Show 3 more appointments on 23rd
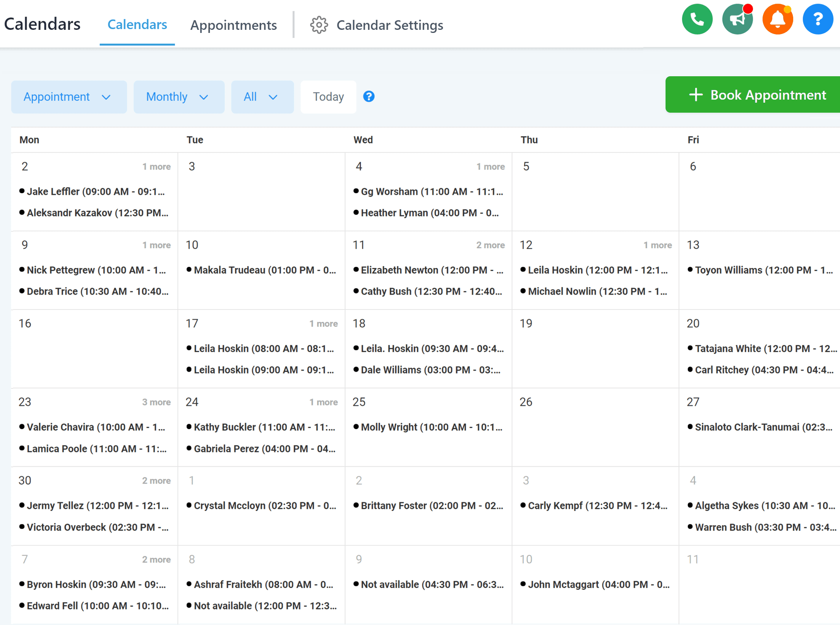The height and width of the screenshot is (625, 840). [x=156, y=402]
